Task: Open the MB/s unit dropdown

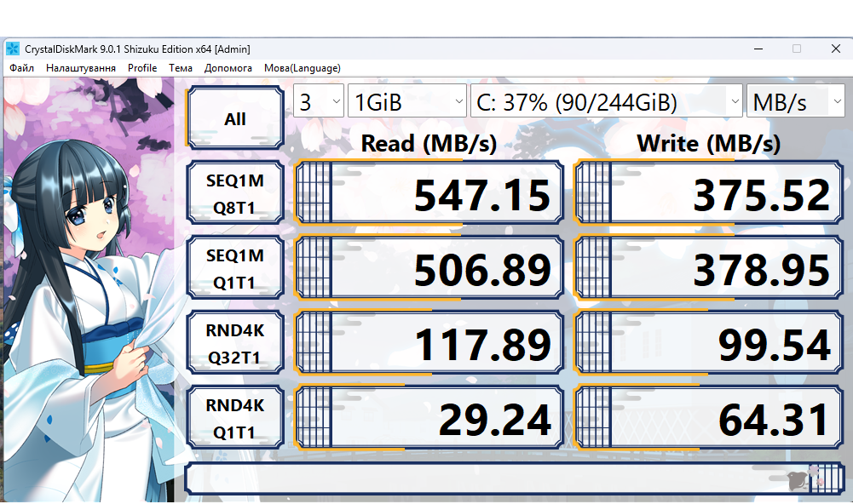Action: click(795, 100)
